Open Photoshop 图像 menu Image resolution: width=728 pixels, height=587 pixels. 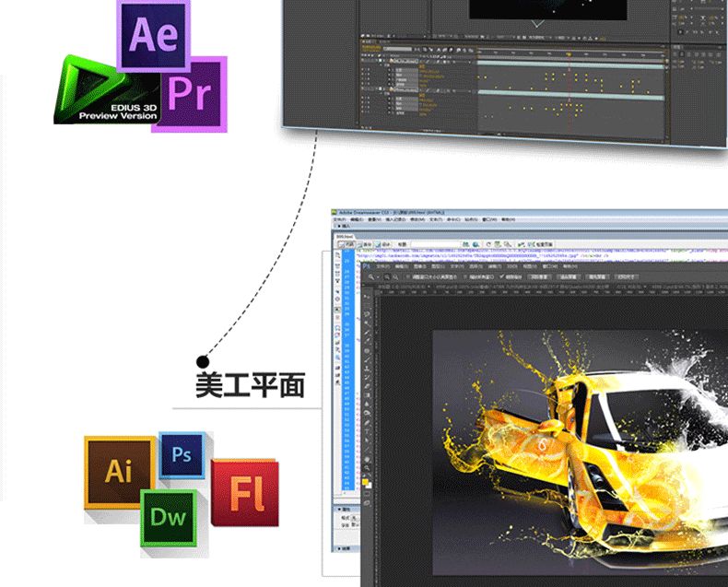click(419, 266)
